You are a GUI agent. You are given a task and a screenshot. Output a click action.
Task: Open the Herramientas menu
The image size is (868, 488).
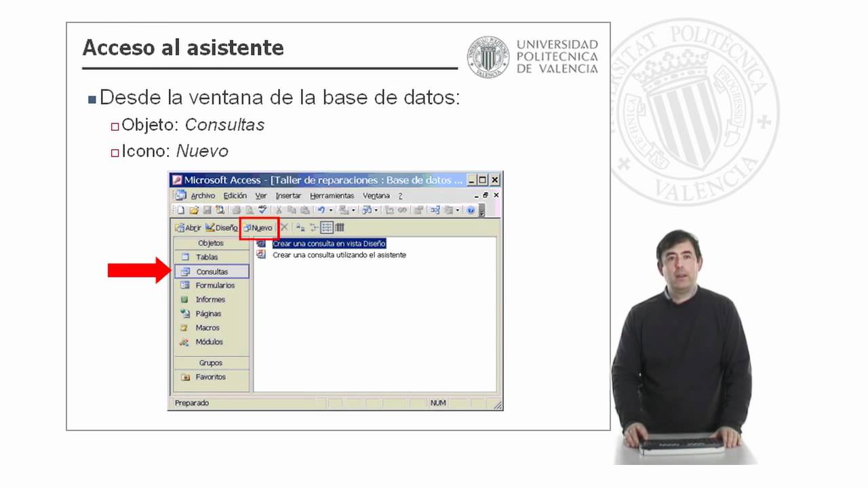tap(332, 195)
